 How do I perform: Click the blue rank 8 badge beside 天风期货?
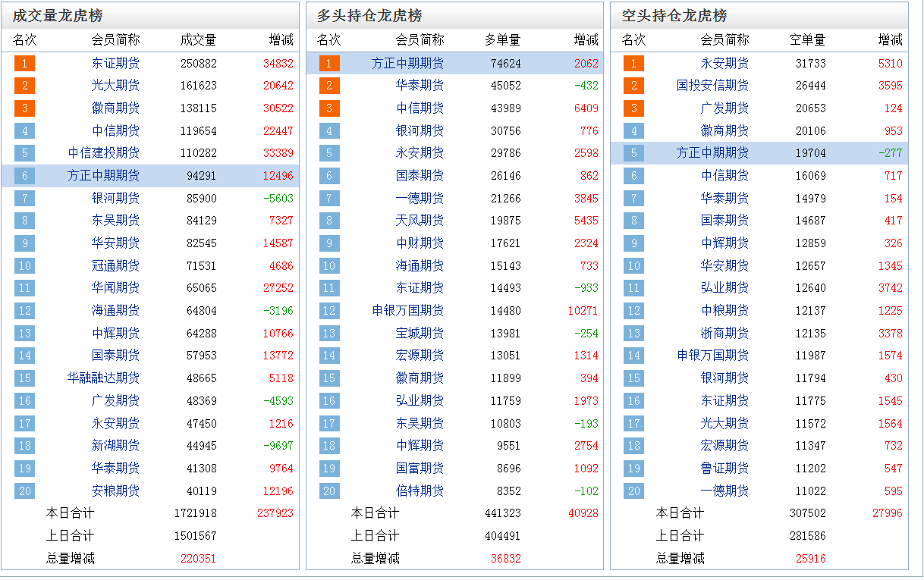point(329,221)
